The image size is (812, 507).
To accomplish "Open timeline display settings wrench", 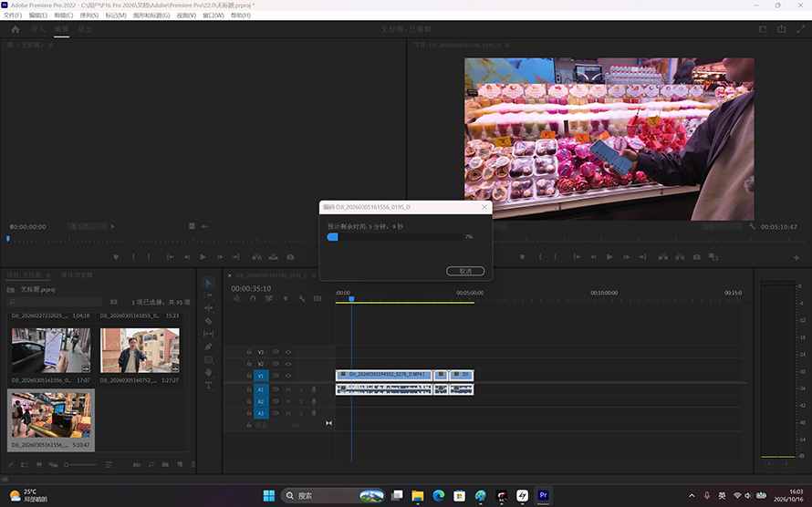I will click(x=301, y=298).
